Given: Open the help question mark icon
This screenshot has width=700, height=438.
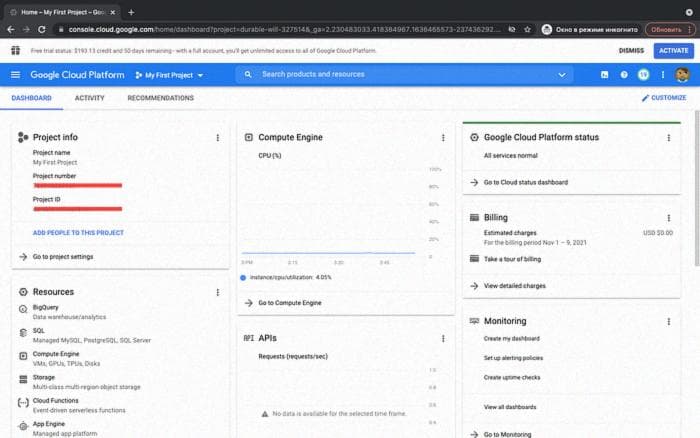Looking at the screenshot, I should pos(624,75).
